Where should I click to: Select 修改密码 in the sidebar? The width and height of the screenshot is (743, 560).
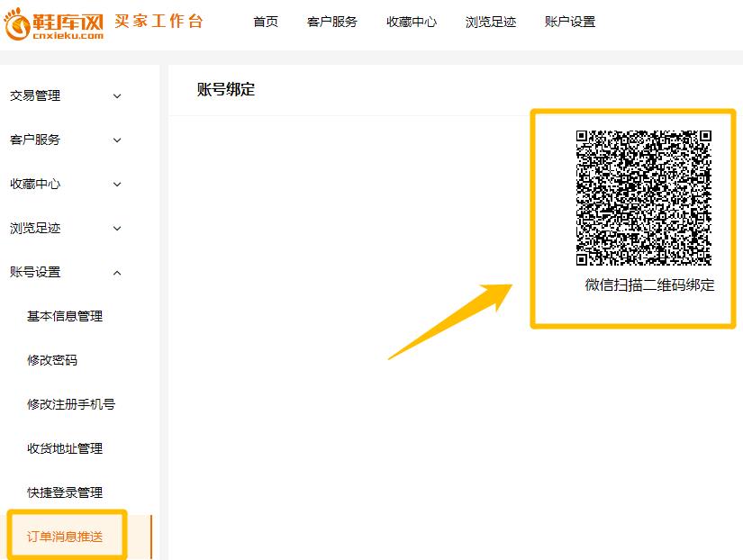click(x=52, y=360)
